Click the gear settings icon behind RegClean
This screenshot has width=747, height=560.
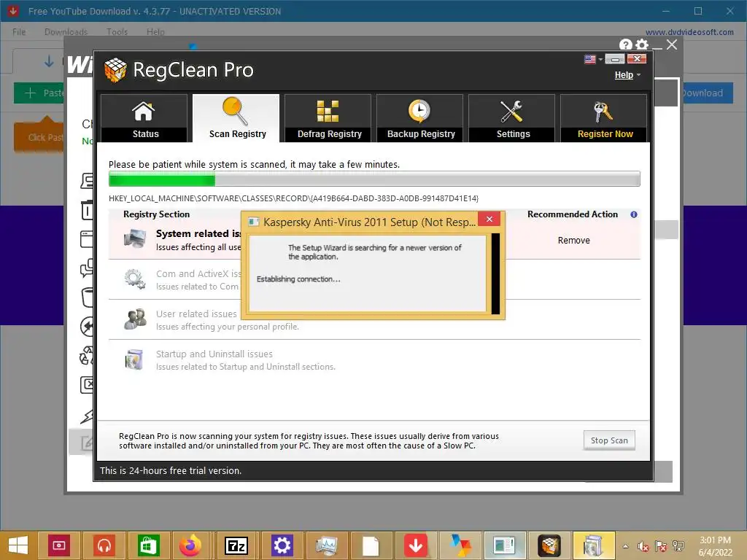(x=642, y=44)
